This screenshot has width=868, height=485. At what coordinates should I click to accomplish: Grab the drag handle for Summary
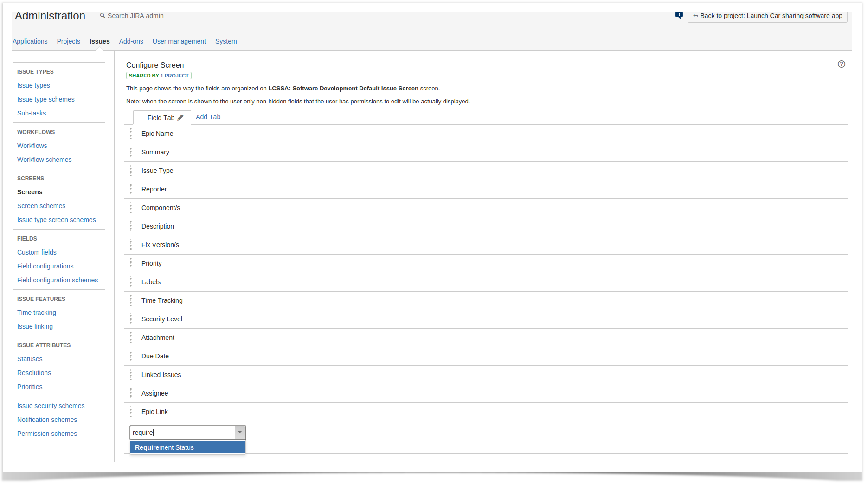point(130,152)
